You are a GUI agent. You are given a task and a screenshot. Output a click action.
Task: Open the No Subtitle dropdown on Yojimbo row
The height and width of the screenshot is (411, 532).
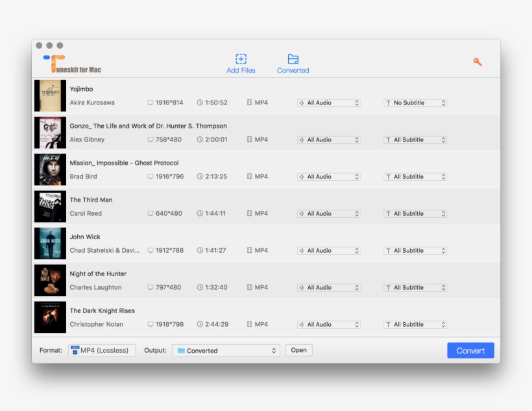415,102
